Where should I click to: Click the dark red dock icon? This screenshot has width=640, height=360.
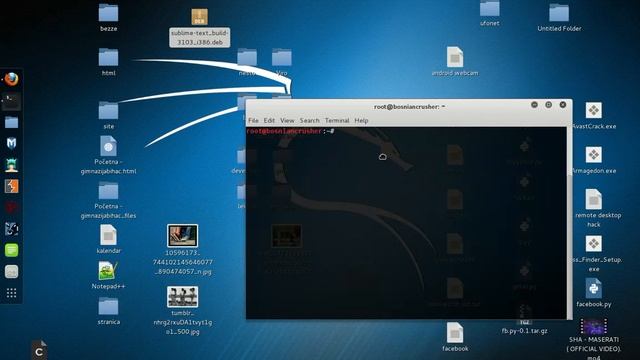tap(11, 207)
